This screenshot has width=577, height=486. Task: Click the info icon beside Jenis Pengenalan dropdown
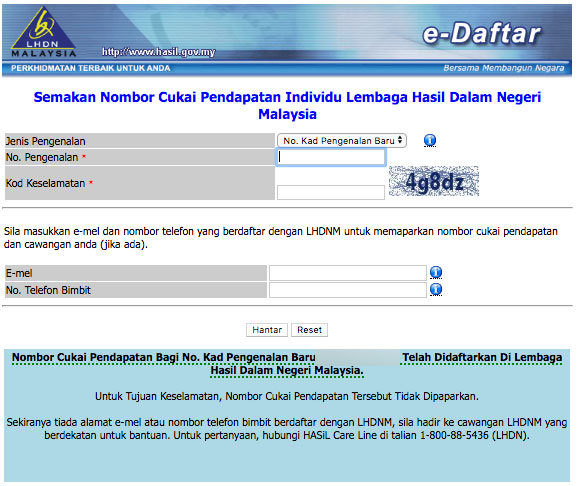point(430,140)
